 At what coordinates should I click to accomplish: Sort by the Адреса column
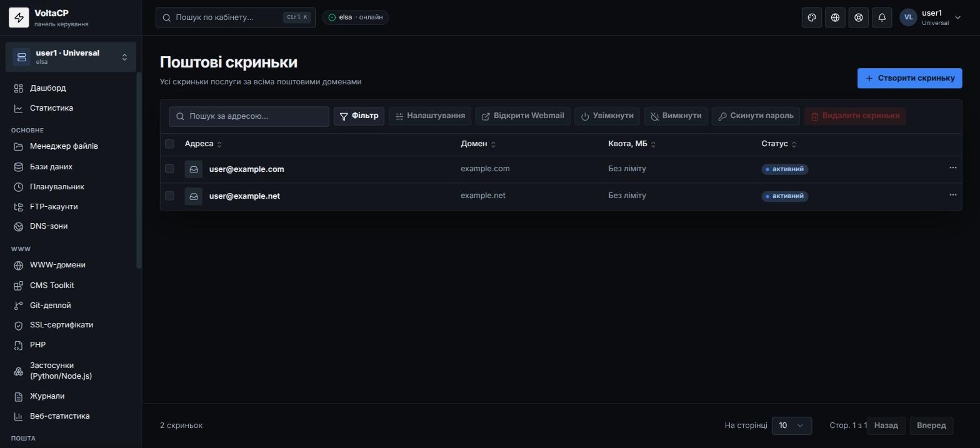pyautogui.click(x=203, y=144)
